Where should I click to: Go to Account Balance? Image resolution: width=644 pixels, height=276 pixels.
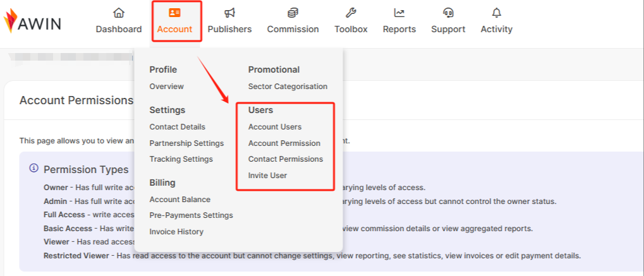[x=180, y=200]
